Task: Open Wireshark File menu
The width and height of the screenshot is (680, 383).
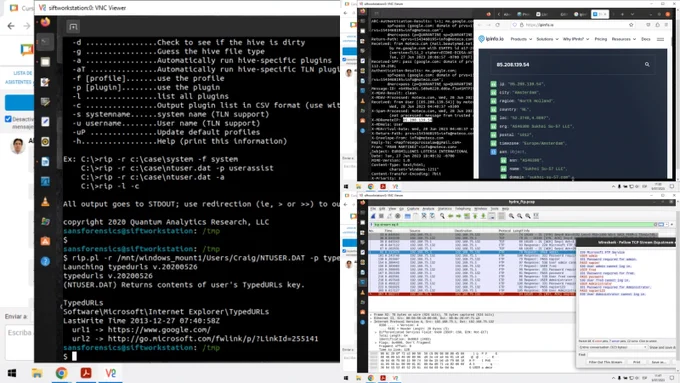Action: [x=373, y=209]
